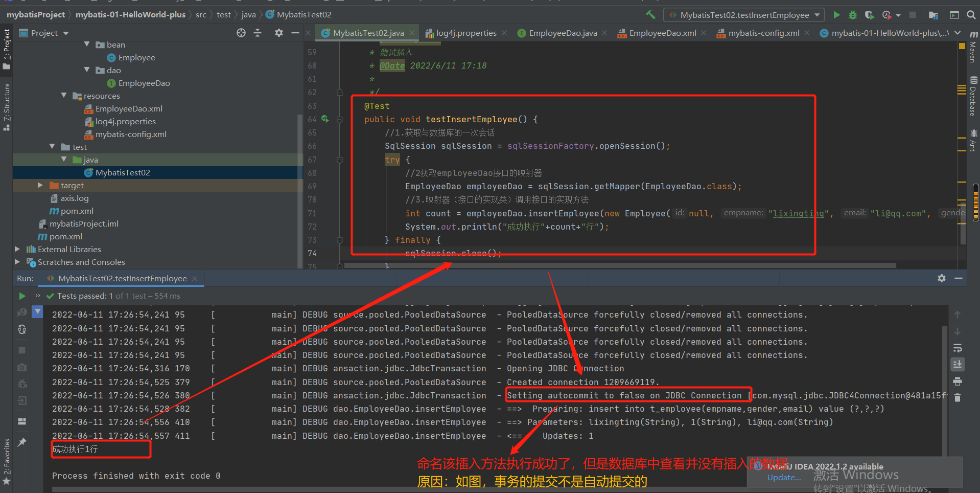Screen dimensions: 980x493
Task: Collapse the bean folder
Action: (x=87, y=44)
